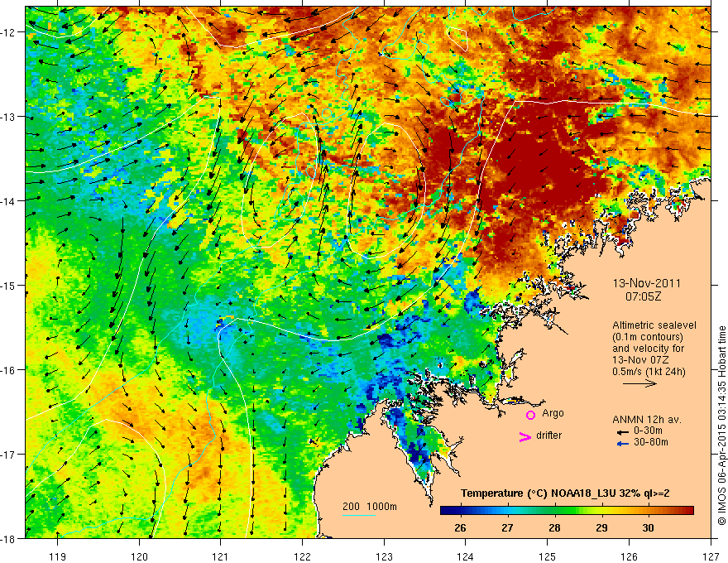Click the cyan 200 1000m isobath legend line
Image resolution: width=728 pixels, height=563 pixels.
pyautogui.click(x=359, y=515)
